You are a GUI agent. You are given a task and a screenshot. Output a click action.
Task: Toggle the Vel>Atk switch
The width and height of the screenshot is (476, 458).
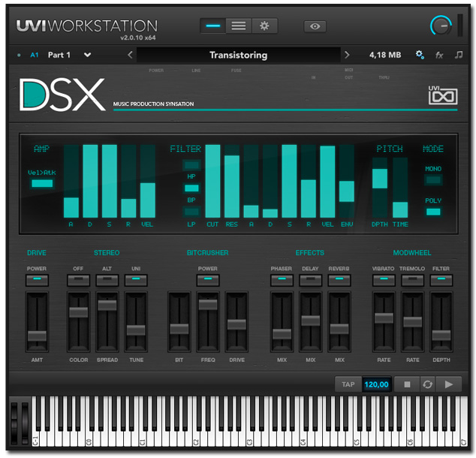tap(42, 184)
